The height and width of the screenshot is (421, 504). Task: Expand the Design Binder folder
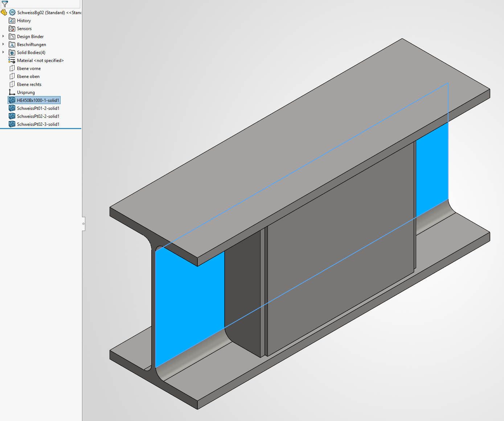coord(3,36)
